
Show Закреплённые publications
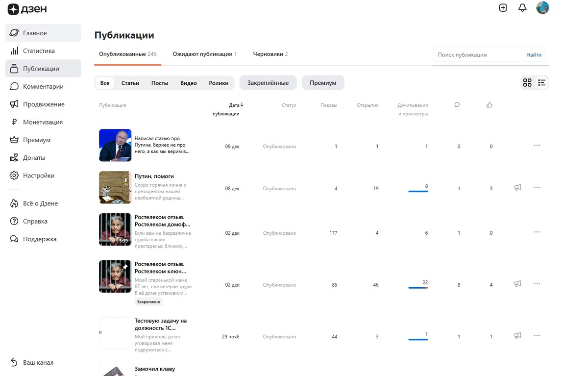pyautogui.click(x=268, y=83)
